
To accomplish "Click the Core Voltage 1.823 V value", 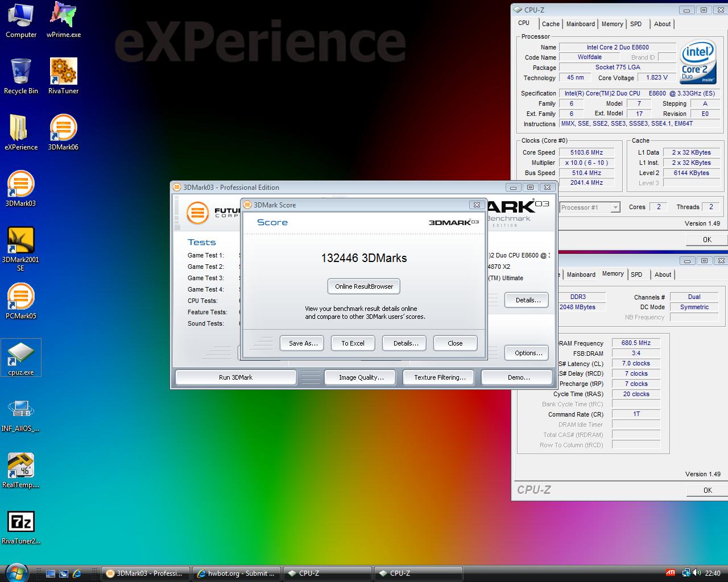I will click(657, 77).
